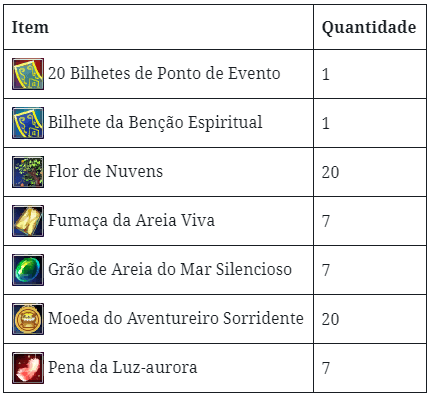The height and width of the screenshot is (398, 429).
Task: Click quantity 20 in Moeda do Aventureiro row
Action: click(x=330, y=319)
